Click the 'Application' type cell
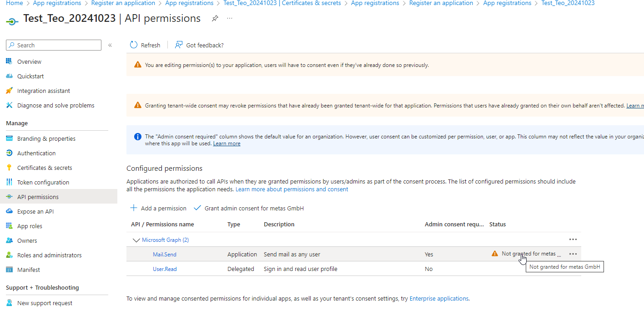 pyautogui.click(x=242, y=254)
